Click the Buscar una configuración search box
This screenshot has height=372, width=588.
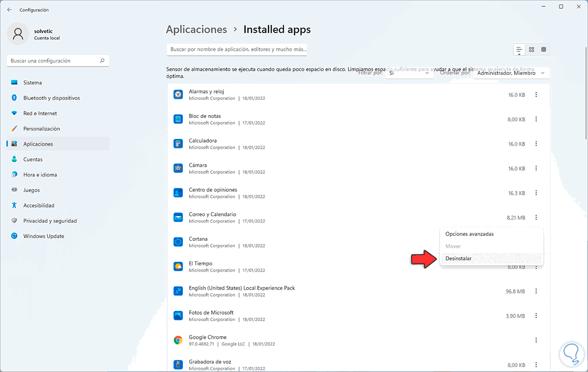pyautogui.click(x=54, y=61)
